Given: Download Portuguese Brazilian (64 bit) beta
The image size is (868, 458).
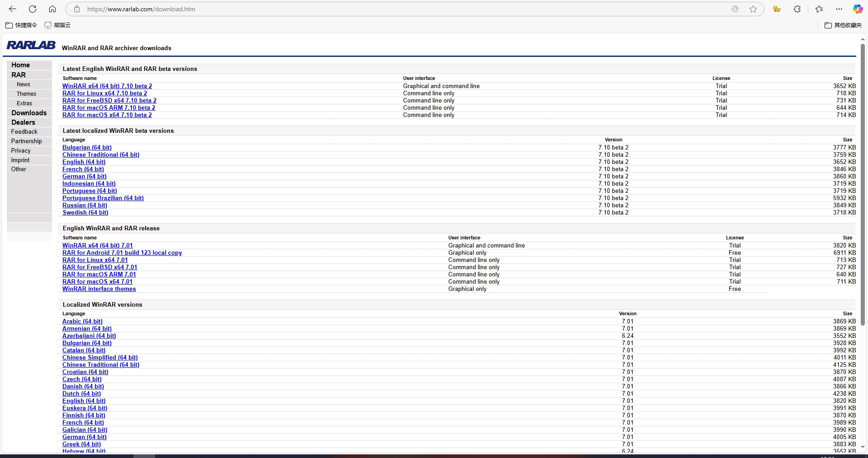Looking at the screenshot, I should [103, 198].
